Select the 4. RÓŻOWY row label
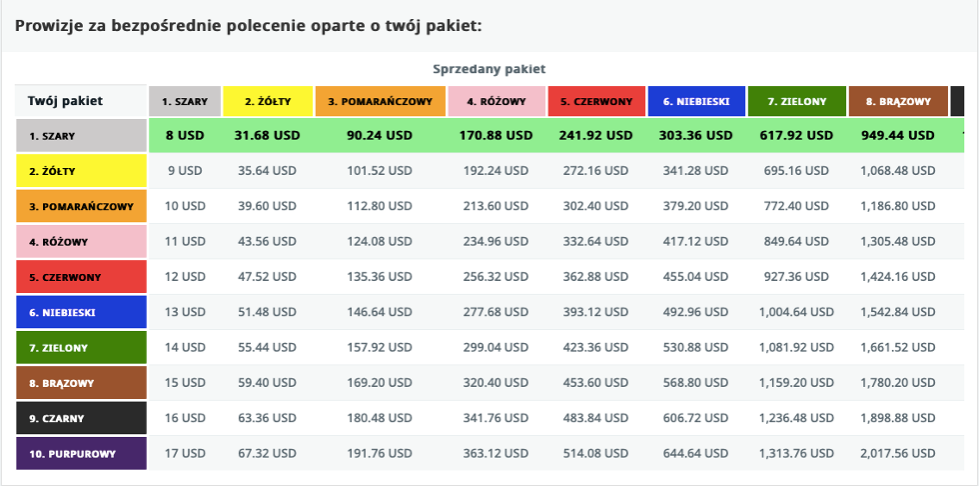This screenshot has width=980, height=487. point(81,242)
